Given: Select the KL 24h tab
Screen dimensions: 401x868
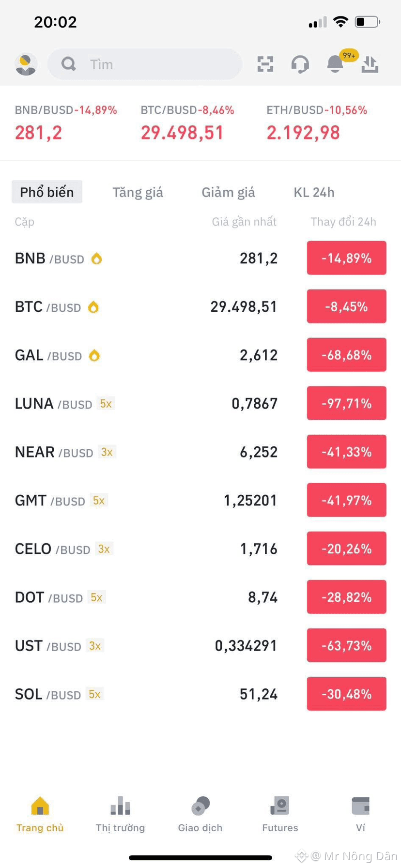Looking at the screenshot, I should tap(314, 192).
